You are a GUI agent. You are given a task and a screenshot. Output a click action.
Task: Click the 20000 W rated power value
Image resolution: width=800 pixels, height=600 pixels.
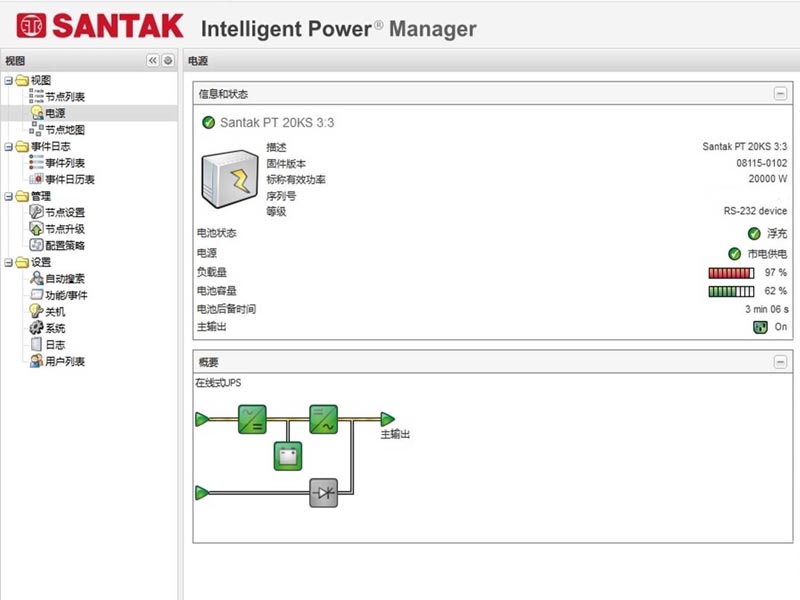pos(767,179)
